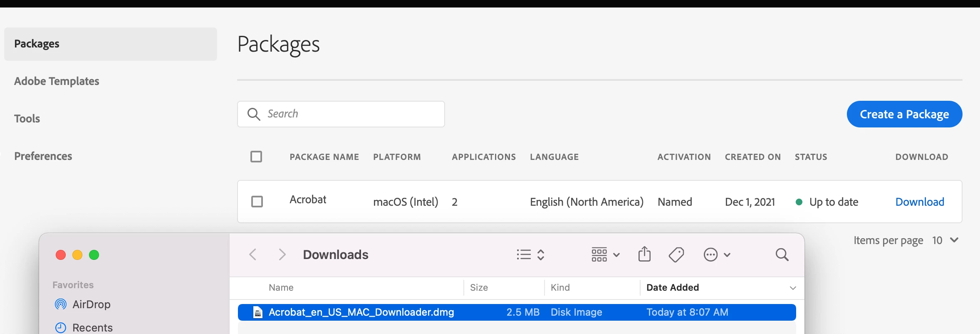
Task: Click Today at 8:07 AM date cell
Action: tap(687, 312)
